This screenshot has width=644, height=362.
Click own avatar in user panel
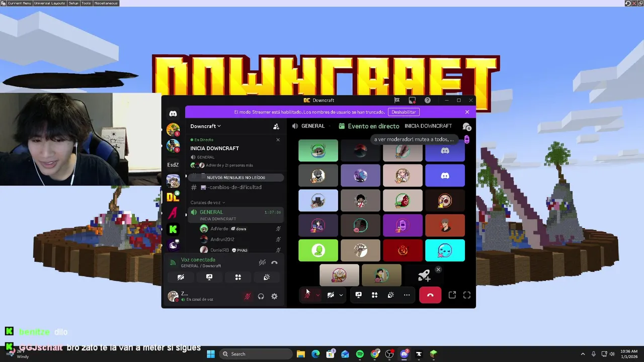coord(173,296)
